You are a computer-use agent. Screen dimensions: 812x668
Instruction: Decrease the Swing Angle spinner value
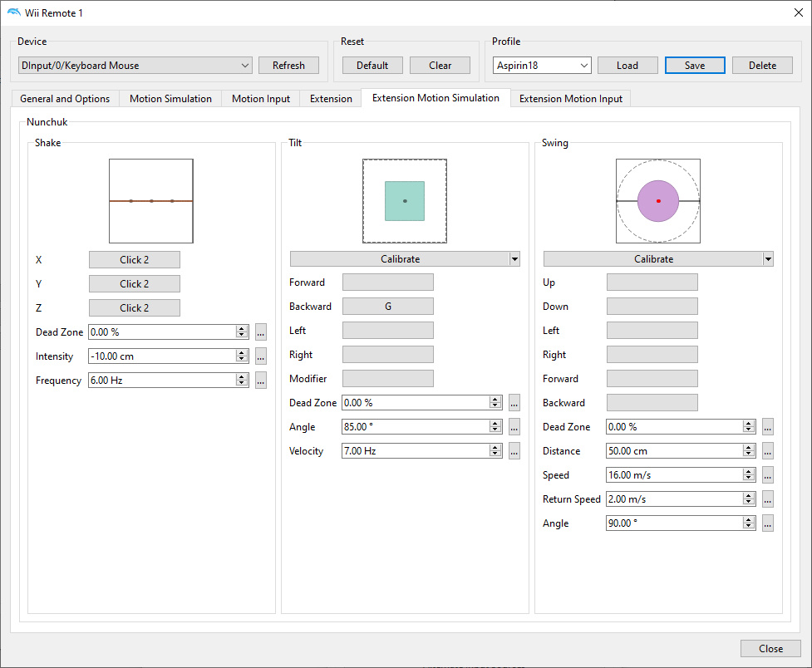click(749, 527)
